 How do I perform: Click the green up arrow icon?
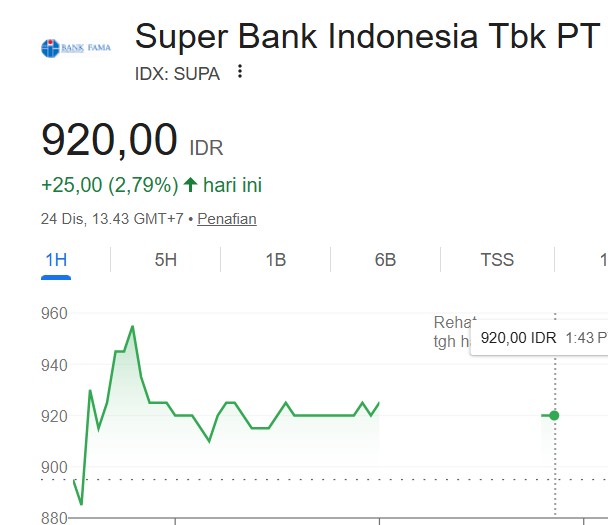(x=191, y=185)
